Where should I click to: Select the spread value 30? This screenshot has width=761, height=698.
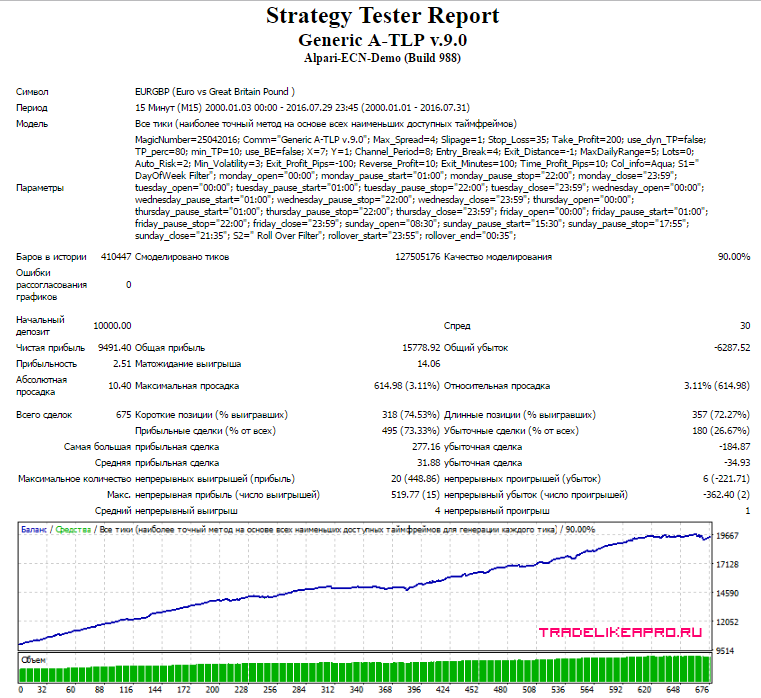pyautogui.click(x=745, y=326)
